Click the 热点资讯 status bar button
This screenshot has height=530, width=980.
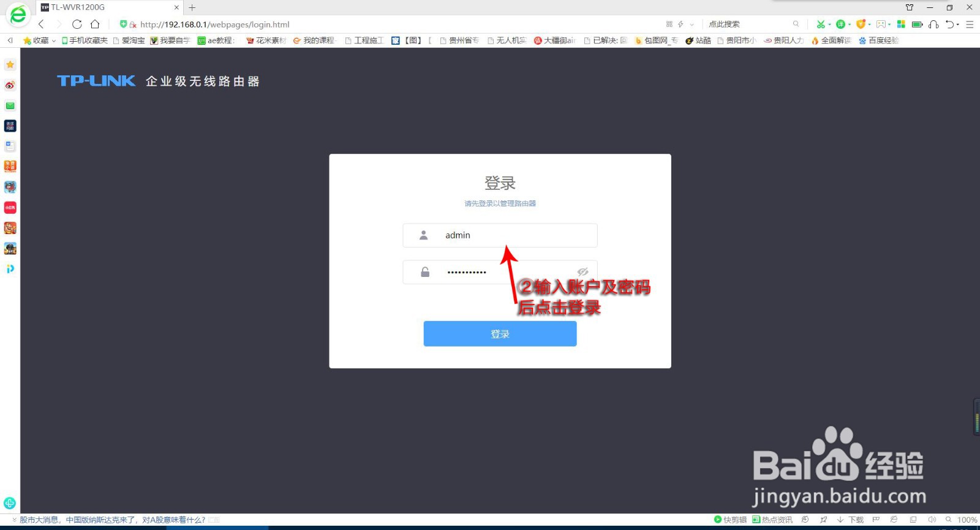pos(772,520)
